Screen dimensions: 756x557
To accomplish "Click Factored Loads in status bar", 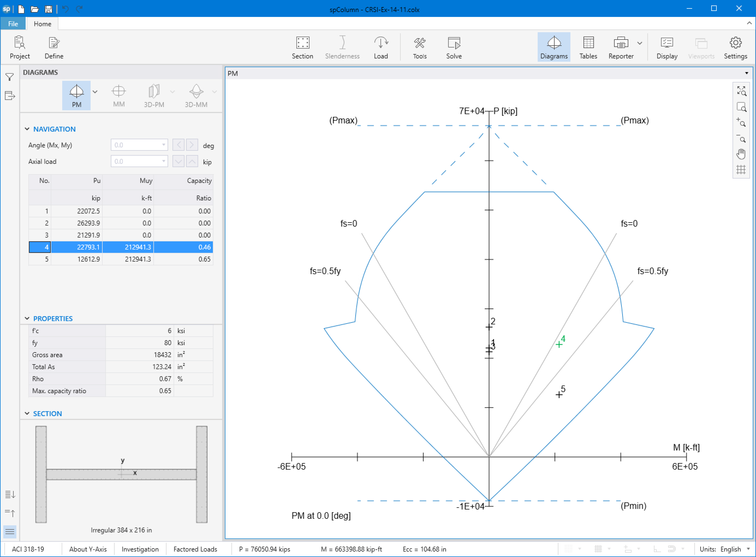I will tap(195, 549).
